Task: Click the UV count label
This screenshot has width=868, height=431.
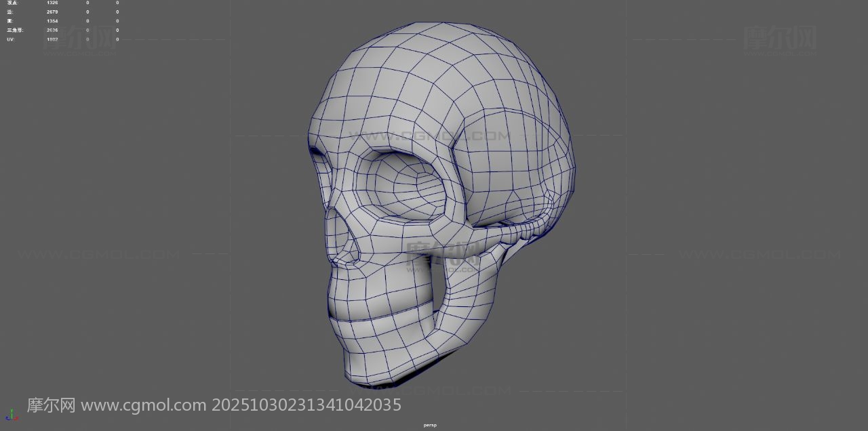Action: point(10,39)
